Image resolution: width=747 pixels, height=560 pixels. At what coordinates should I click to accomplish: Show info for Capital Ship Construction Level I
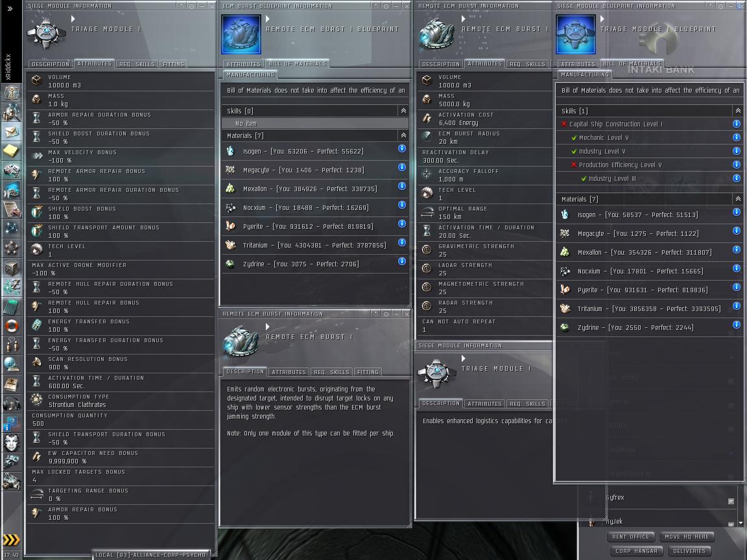point(737,123)
